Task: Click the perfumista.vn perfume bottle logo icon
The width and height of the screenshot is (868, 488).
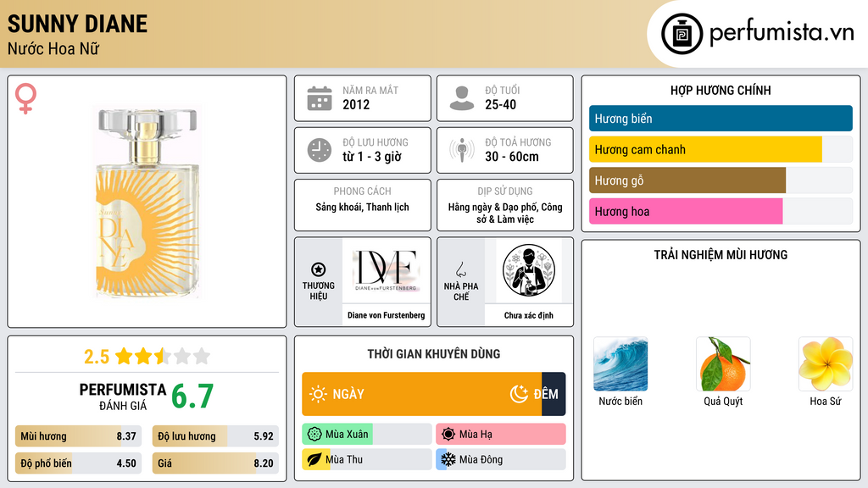Action: [682, 34]
